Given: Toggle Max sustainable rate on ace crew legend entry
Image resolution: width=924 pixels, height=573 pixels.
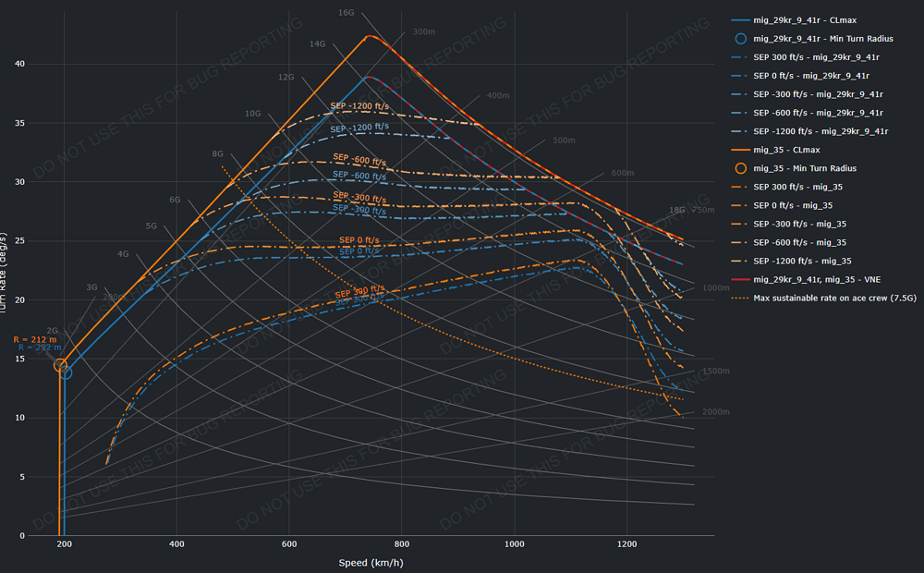Looking at the screenshot, I should click(x=824, y=298).
